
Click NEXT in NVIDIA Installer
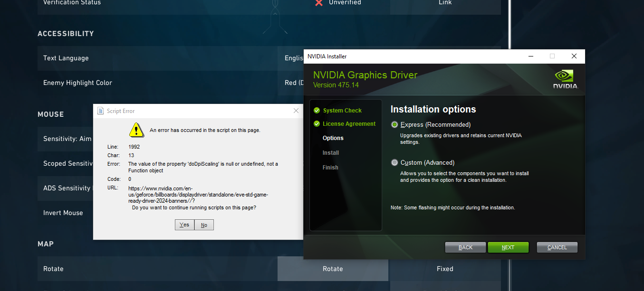508,247
